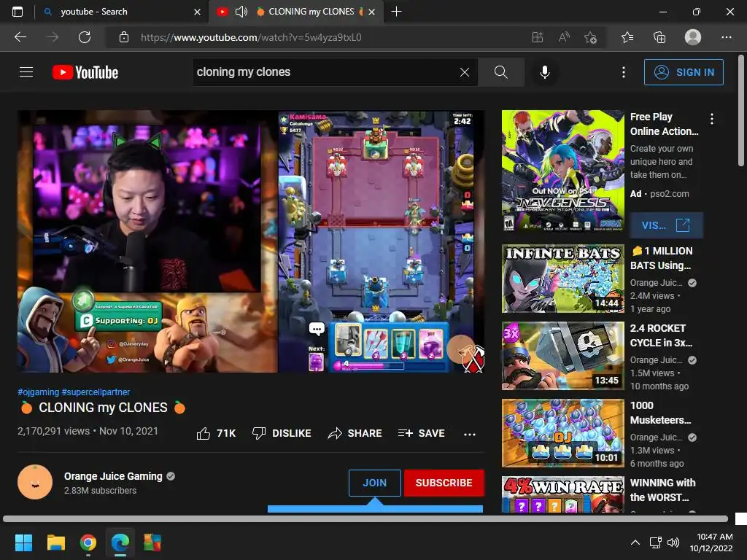Open taskbar volume control

pyautogui.click(x=673, y=542)
